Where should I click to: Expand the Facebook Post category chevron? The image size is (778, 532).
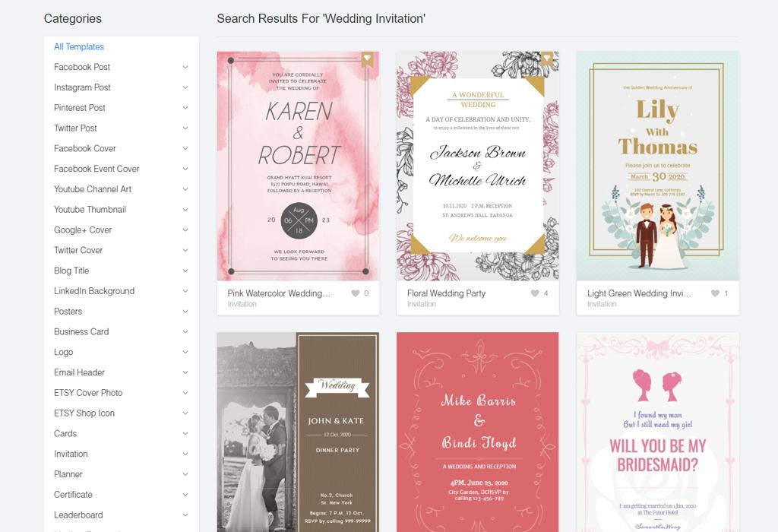pyautogui.click(x=185, y=67)
